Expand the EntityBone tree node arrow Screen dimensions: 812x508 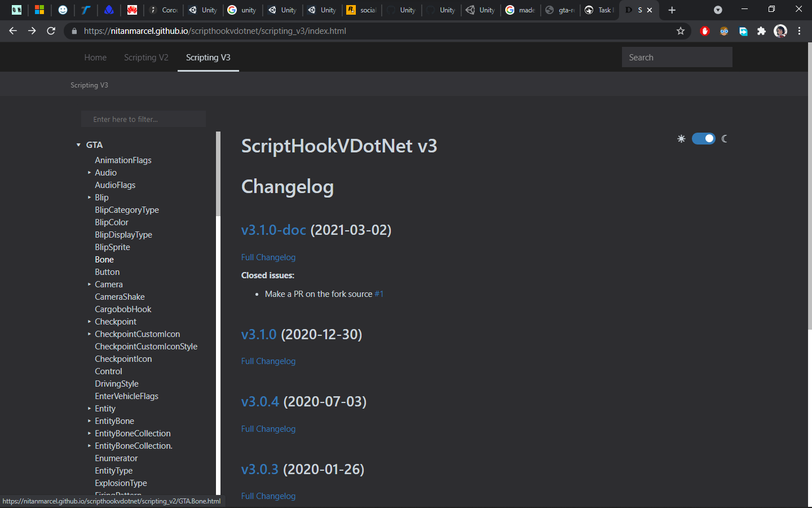pos(89,421)
